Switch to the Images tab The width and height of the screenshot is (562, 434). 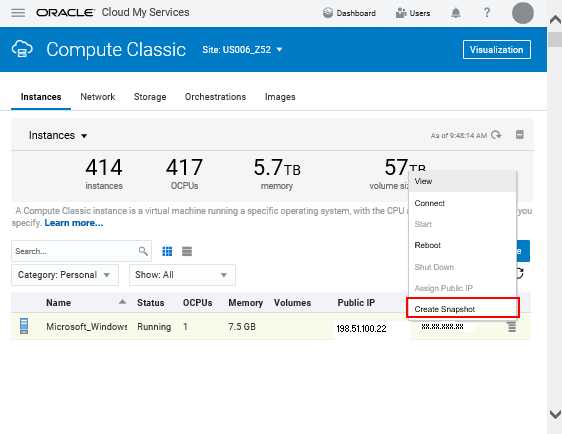pyautogui.click(x=280, y=97)
